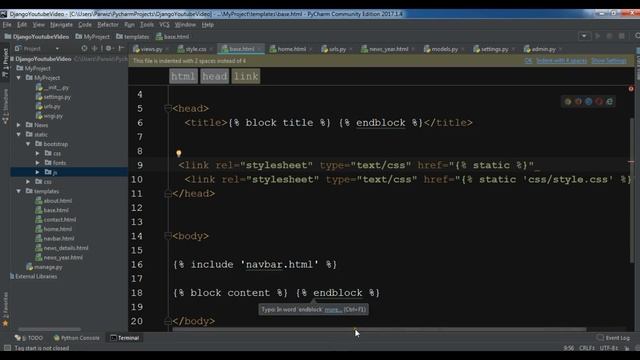
Task: Open the TODO tool window
Action: click(29, 338)
